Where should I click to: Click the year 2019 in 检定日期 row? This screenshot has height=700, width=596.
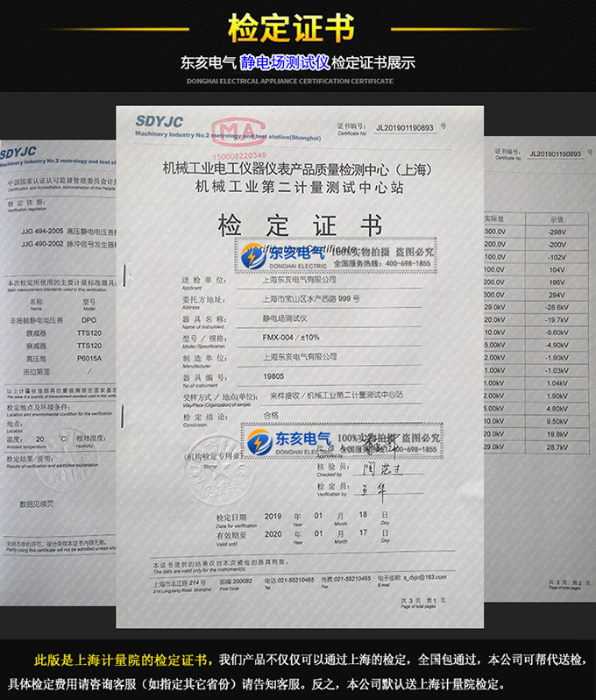[x=273, y=516]
